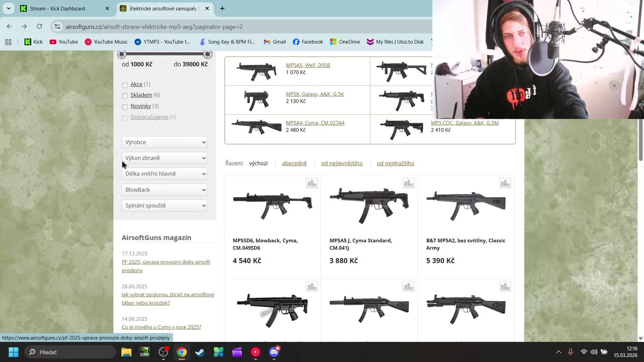Open MP5SD6 blowback Cyma product image
This screenshot has height=362, width=644.
click(272, 205)
